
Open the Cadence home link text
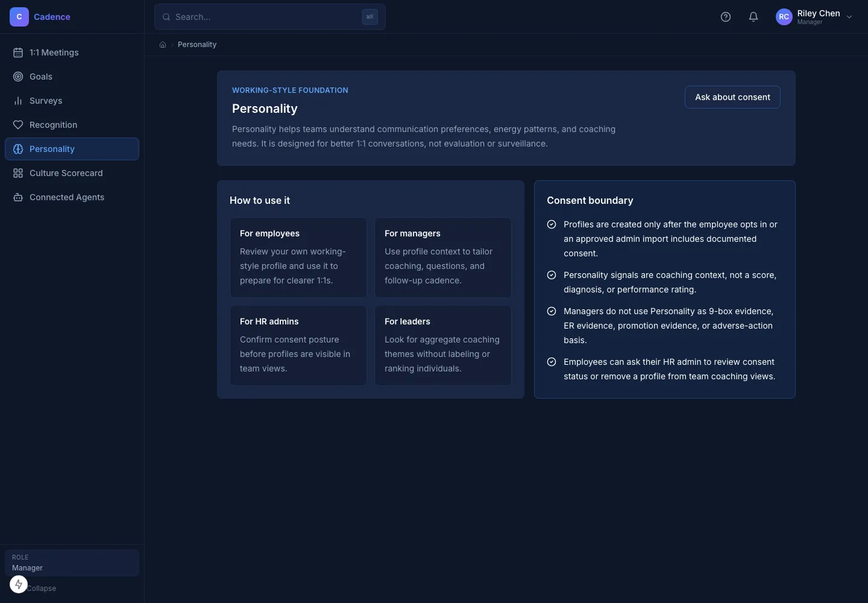[52, 17]
